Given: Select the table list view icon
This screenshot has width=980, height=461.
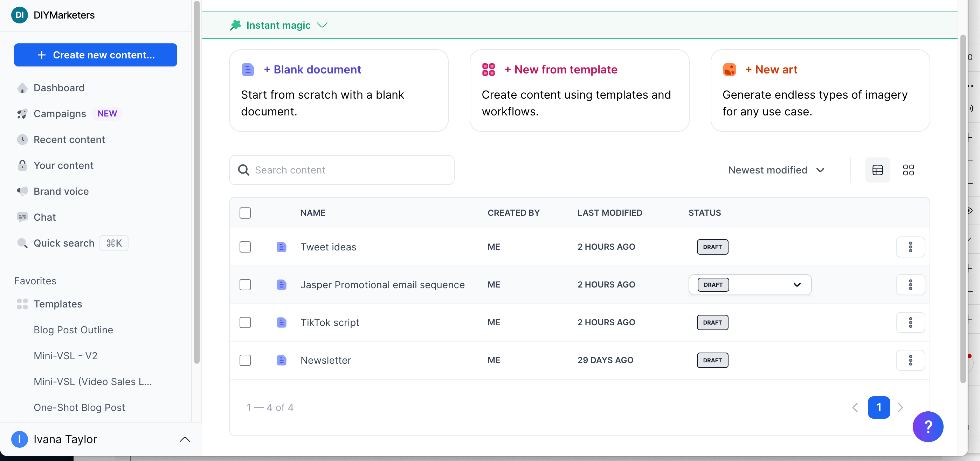Looking at the screenshot, I should click(877, 170).
